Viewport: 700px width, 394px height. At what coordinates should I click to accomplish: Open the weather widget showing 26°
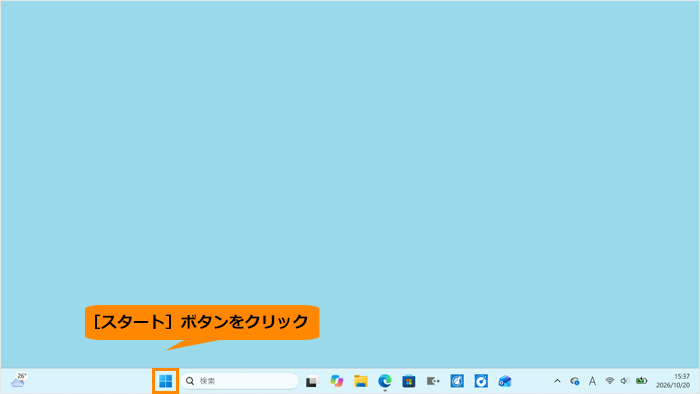[x=19, y=380]
